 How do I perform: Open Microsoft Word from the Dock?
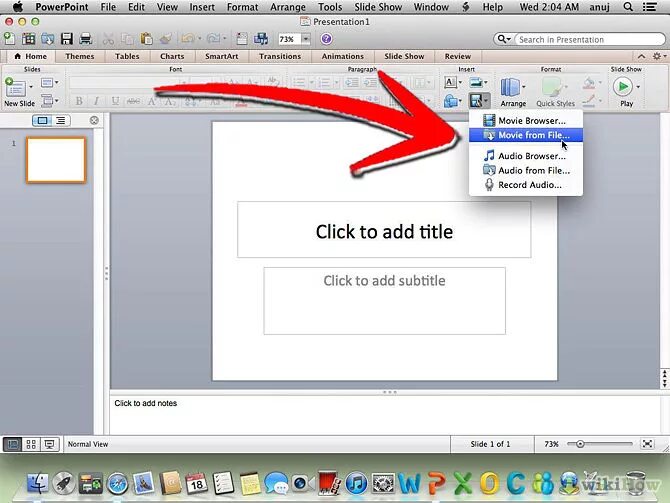[409, 483]
